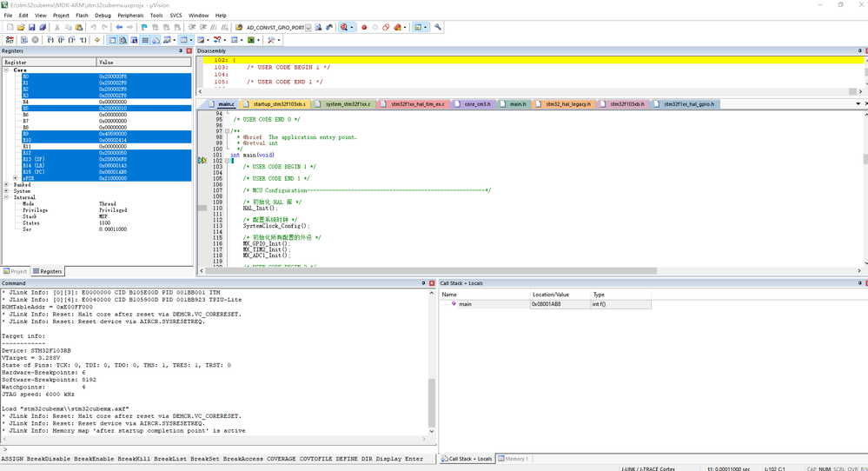The width and height of the screenshot is (868, 471).
Task: Expand the System register group
Action: click(x=7, y=191)
